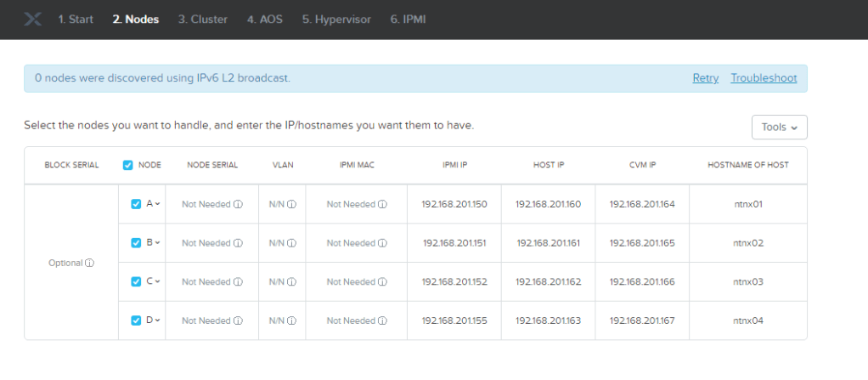Expand the node B position dropdown arrow
Screen dimensions: 868x380
158,243
